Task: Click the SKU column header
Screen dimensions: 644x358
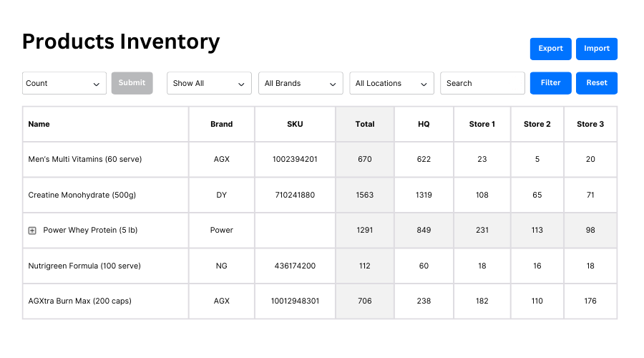Action: 294,125
